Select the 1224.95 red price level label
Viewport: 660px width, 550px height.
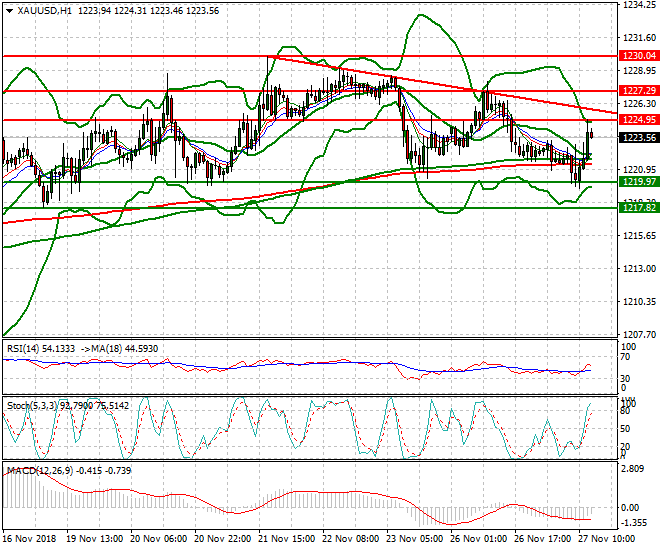(639, 120)
